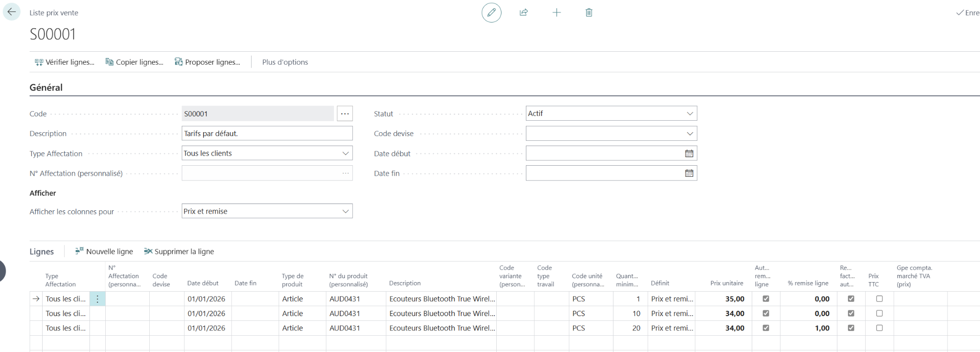Viewport: 980px width, 352px height.
Task: Click the N° du produit column header
Action: [348, 280]
